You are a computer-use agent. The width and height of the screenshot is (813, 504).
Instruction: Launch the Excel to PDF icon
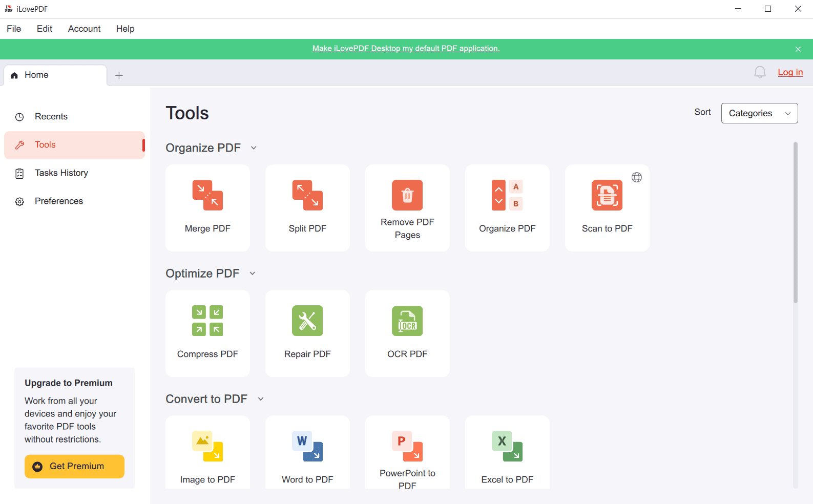[x=507, y=446]
